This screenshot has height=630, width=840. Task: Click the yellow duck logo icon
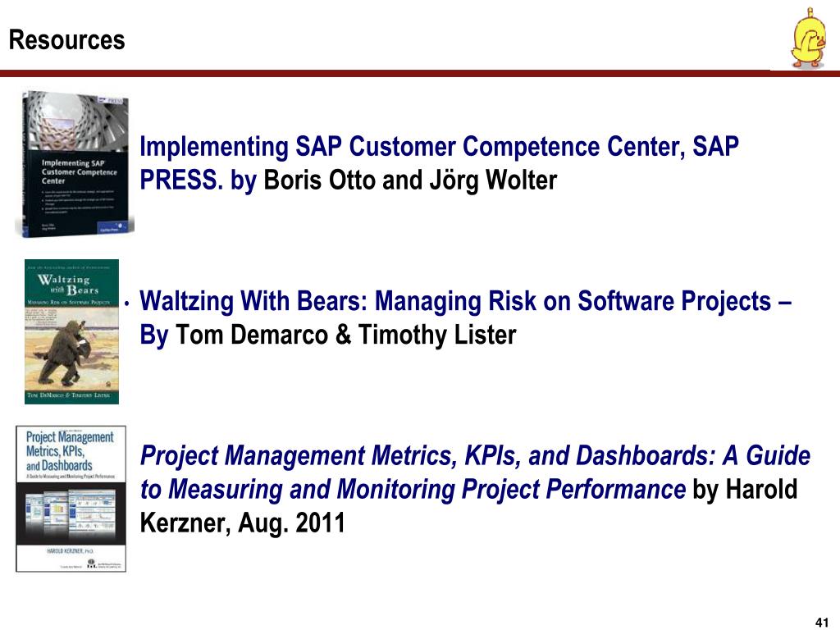809,38
